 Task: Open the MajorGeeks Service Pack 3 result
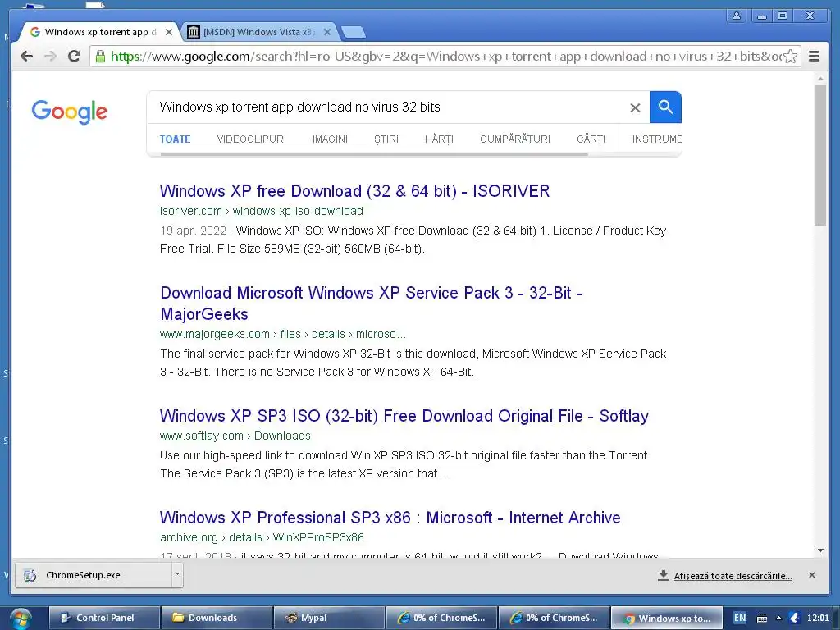coord(372,304)
